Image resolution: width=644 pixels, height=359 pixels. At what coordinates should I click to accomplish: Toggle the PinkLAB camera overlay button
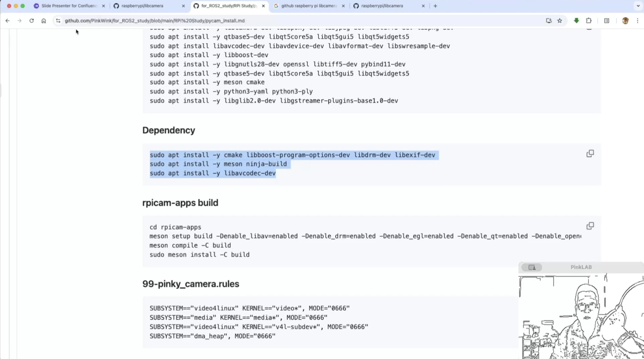531,267
